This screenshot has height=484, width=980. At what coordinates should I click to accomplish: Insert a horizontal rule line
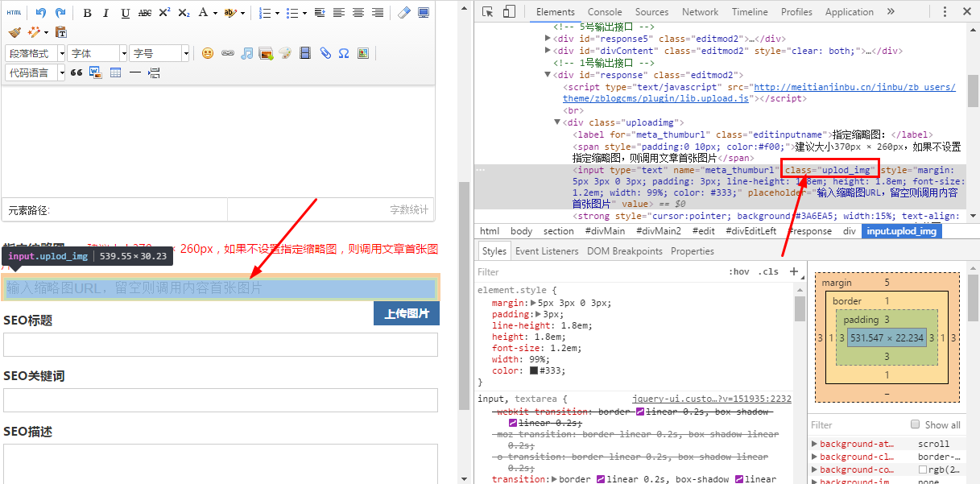click(134, 72)
